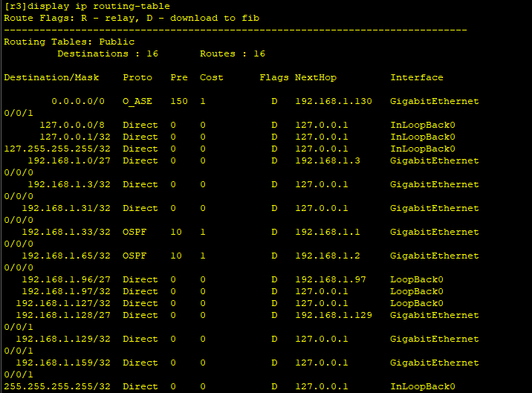The image size is (532, 393).
Task: Select destination 192.168.1.3/32
Action: tap(69, 184)
